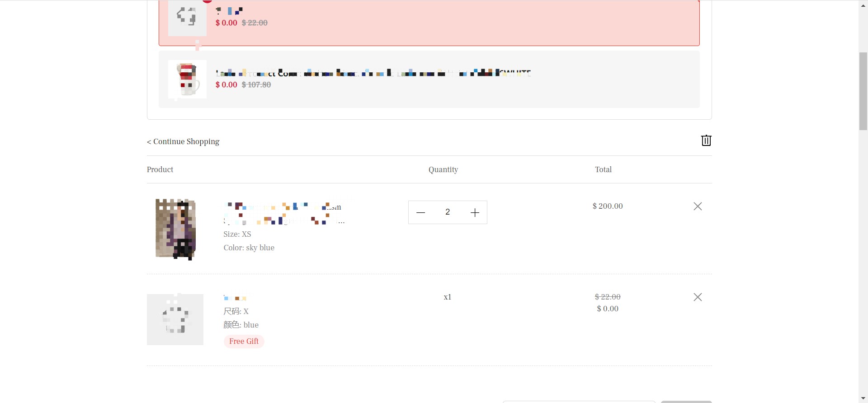Click the page scrollbar thumb
This screenshot has height=403, width=868.
coord(863,91)
